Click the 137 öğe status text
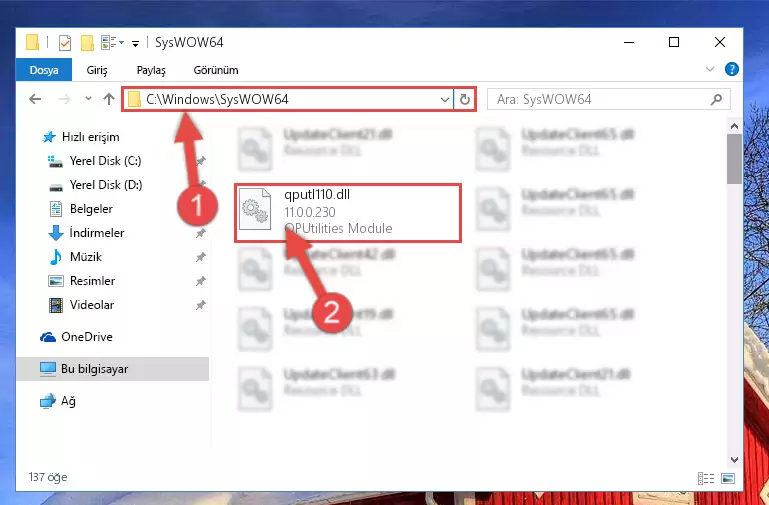The image size is (769, 505). 48,477
